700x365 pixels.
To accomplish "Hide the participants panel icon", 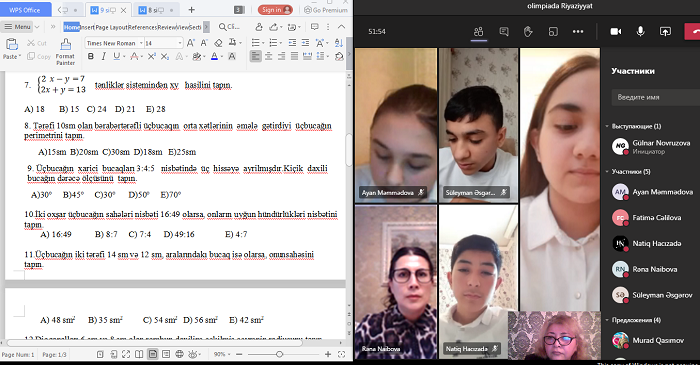I will 479,31.
